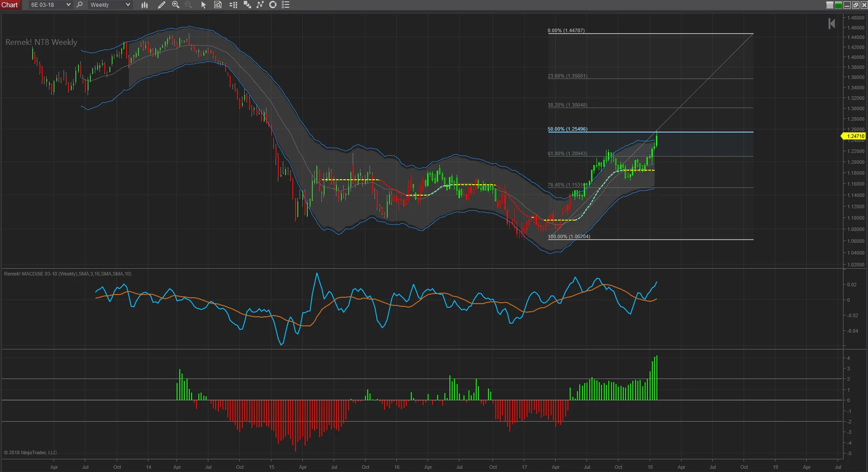Click the Remek! MACD indicator label
The image size is (868, 472).
68,274
